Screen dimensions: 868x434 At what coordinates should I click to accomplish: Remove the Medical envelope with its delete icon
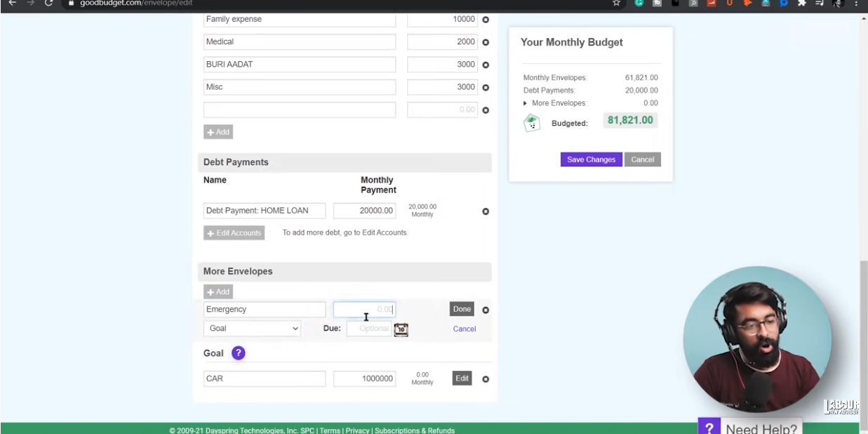click(485, 41)
